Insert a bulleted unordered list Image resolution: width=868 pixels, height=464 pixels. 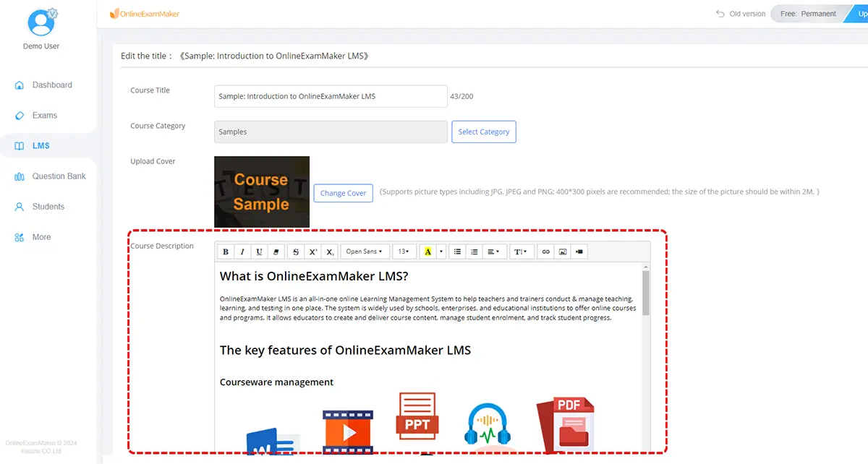point(457,252)
